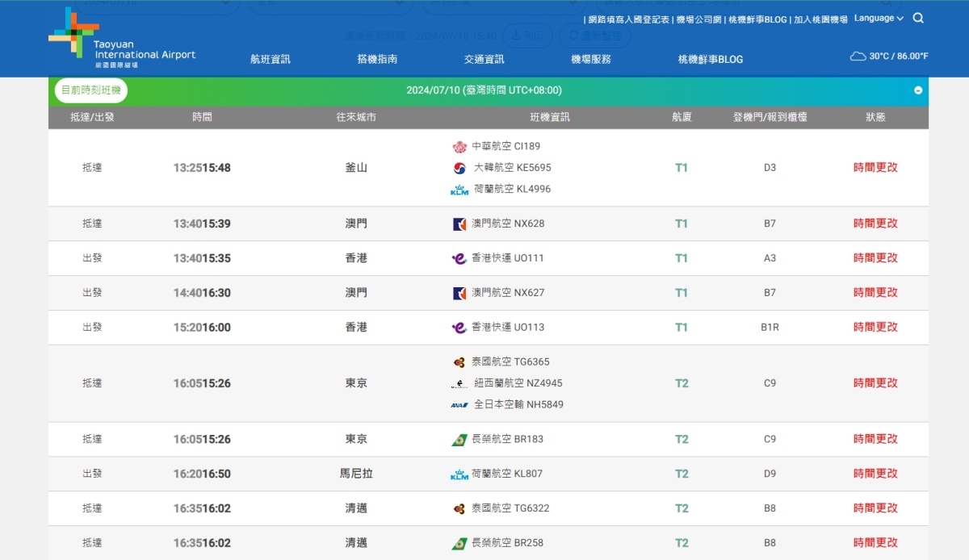This screenshot has height=560, width=969.
Task: Click the HK Express logo beside UO111
Action: [459, 258]
